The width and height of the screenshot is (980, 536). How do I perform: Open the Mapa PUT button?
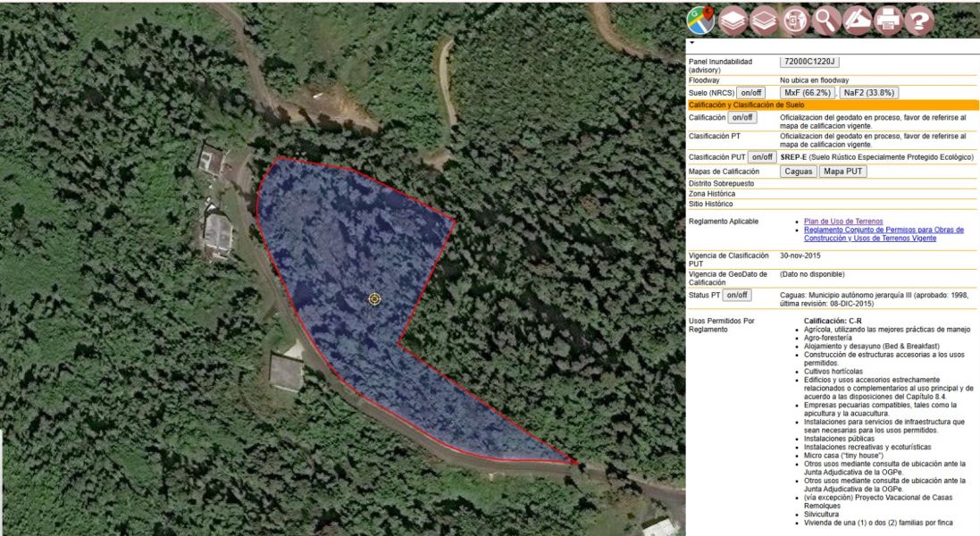(842, 172)
